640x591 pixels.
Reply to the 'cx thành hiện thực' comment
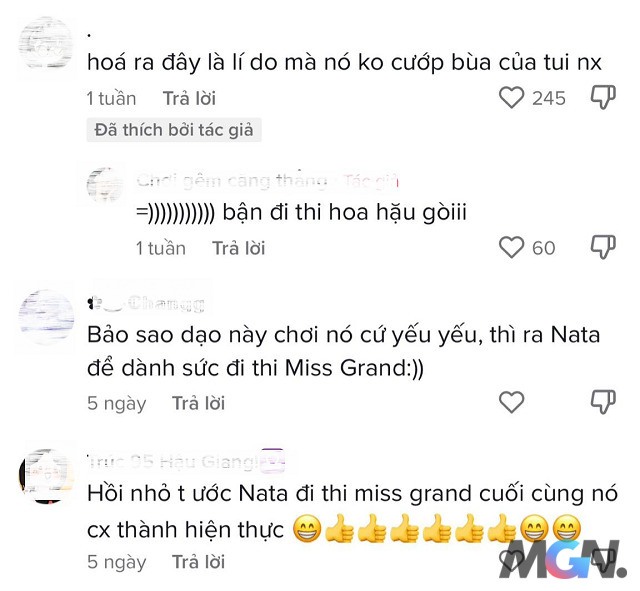[198, 562]
